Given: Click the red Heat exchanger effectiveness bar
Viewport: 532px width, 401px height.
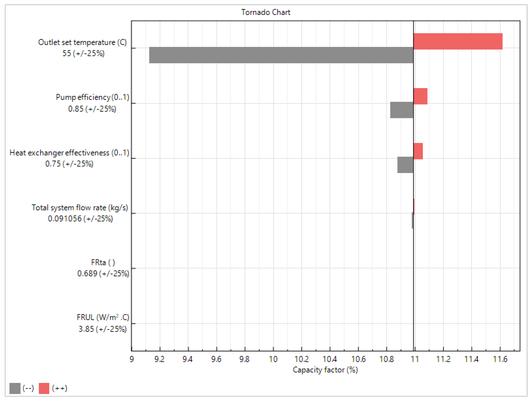Looking at the screenshot, I should [x=418, y=151].
